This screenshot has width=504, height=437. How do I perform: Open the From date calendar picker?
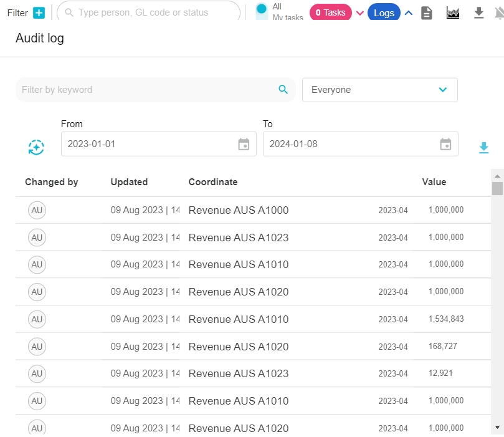tap(244, 144)
